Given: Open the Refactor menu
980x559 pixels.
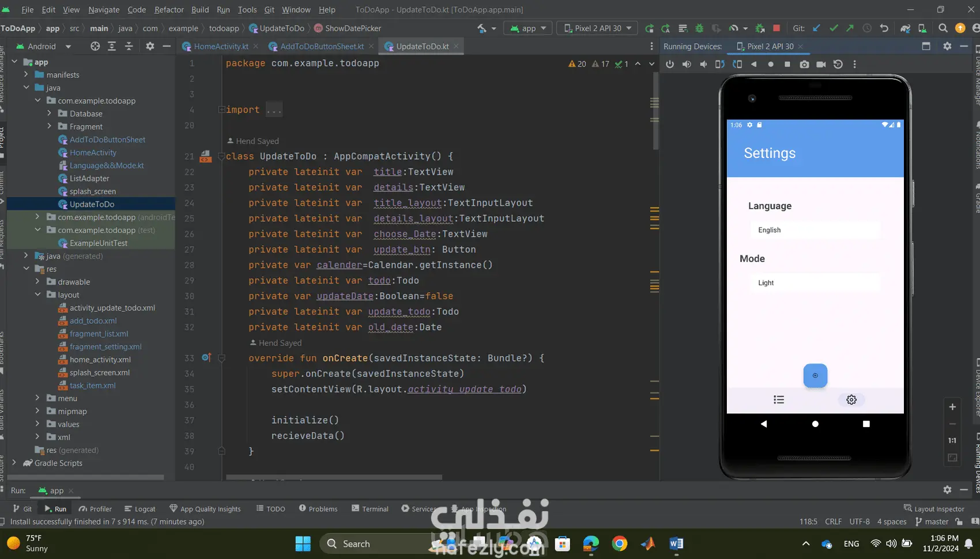Looking at the screenshot, I should pos(169,10).
